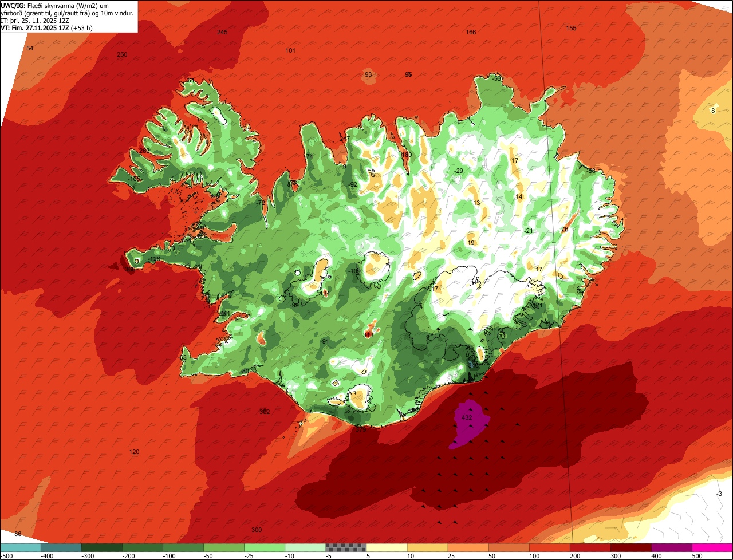Image resolution: width=733 pixels, height=560 pixels.
Task: Click the '166' value at the top of the map
Action: click(471, 32)
